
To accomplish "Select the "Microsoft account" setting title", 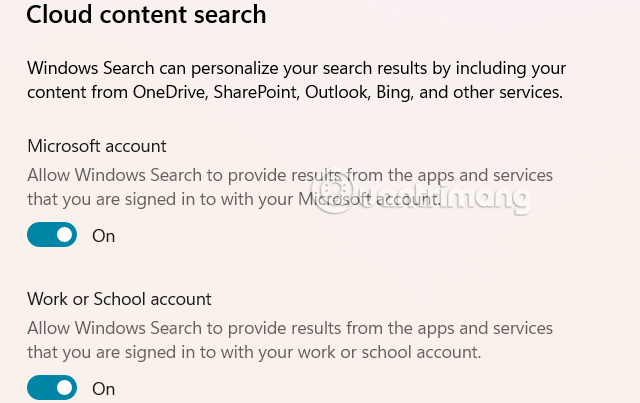I will pos(96,146).
